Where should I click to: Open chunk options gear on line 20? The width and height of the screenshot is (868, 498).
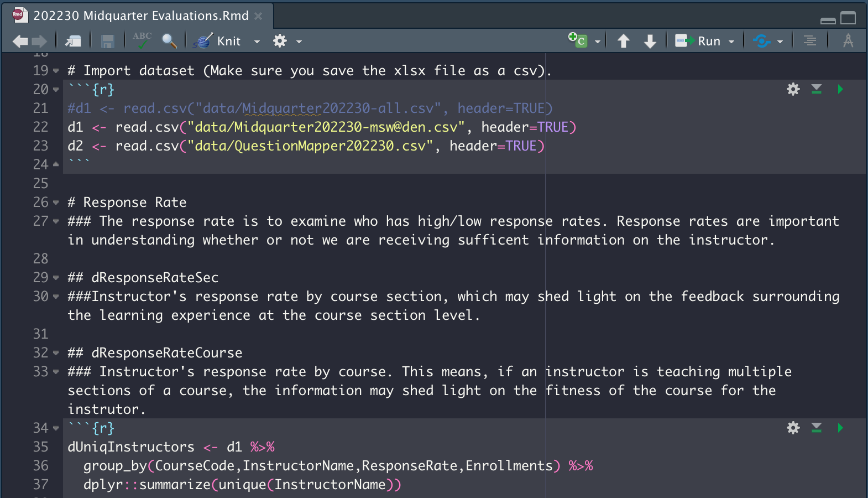click(793, 89)
